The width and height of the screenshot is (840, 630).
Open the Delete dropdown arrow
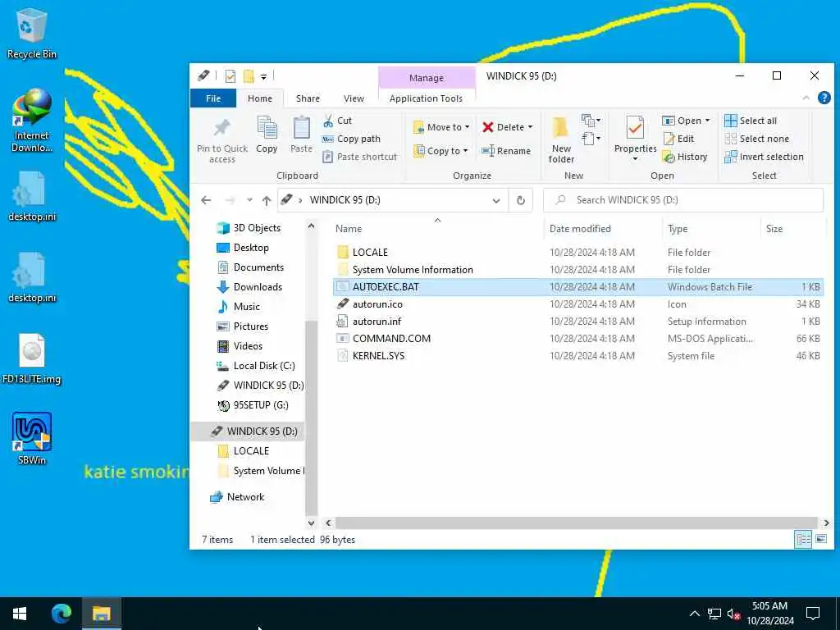point(531,127)
